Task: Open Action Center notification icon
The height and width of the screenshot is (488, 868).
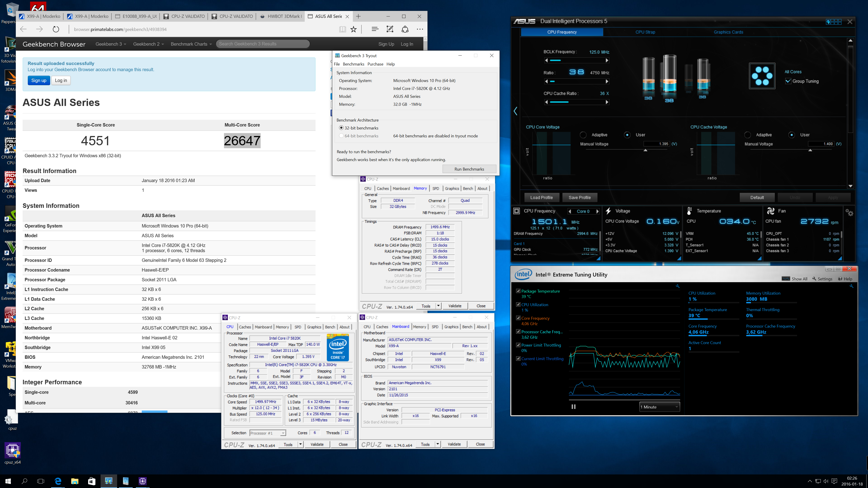Action: pos(834,481)
